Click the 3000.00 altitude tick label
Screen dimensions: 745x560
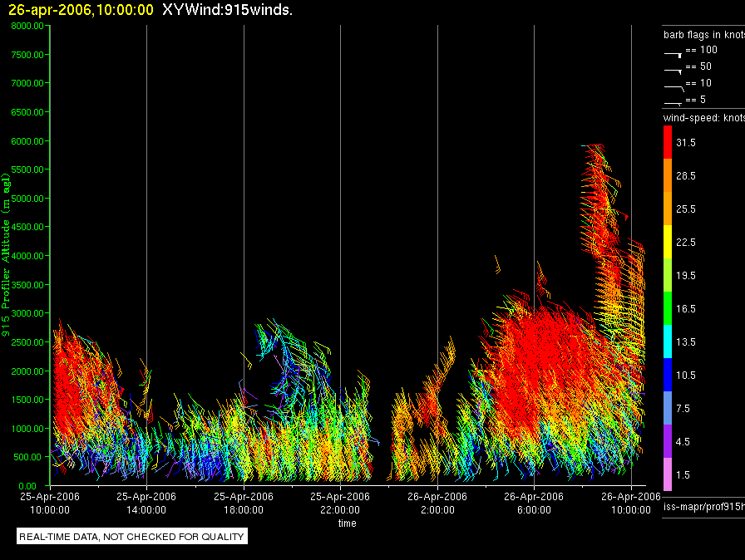coord(27,313)
